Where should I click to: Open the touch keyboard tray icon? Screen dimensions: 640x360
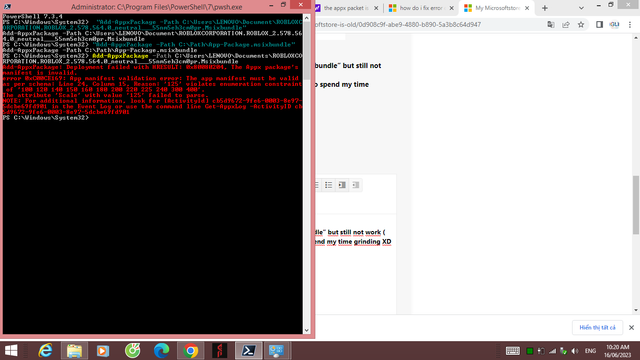[x=513, y=351]
